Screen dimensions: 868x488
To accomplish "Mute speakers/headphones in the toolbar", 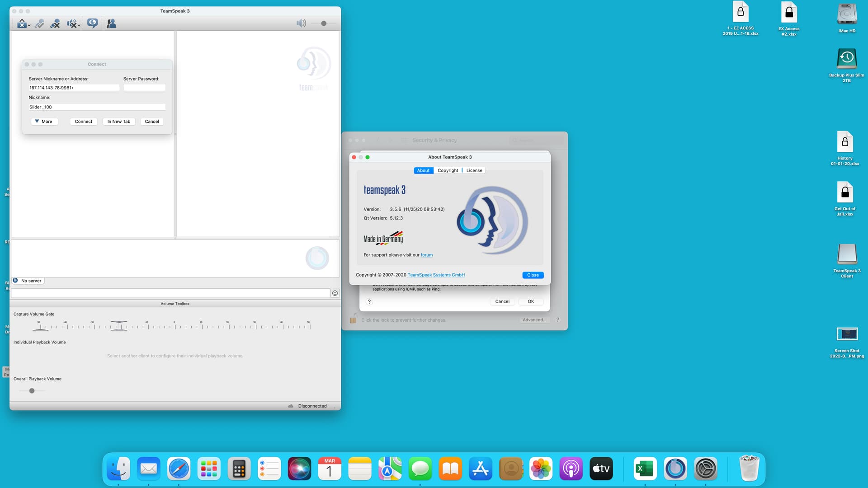I will (71, 23).
